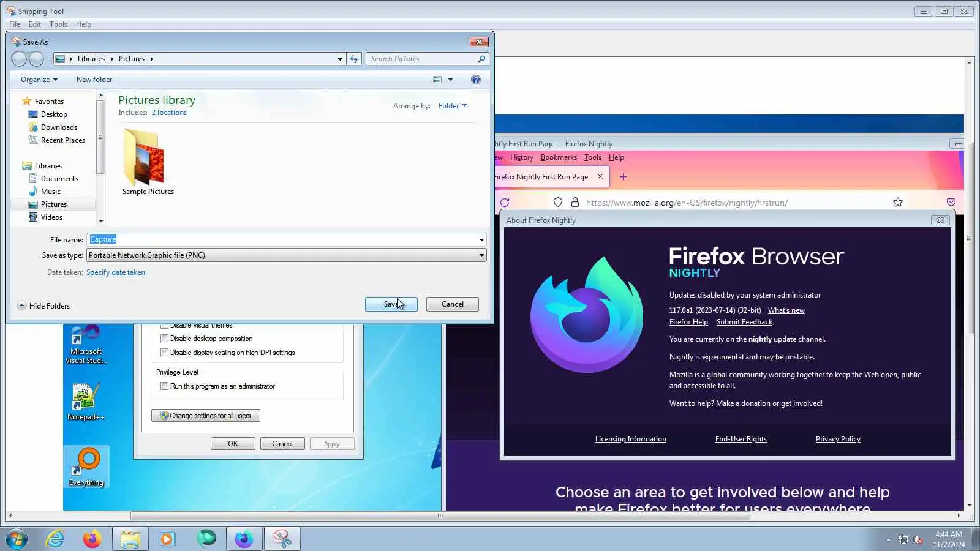Open Save As dialog help icon
The image size is (980, 551).
click(476, 80)
